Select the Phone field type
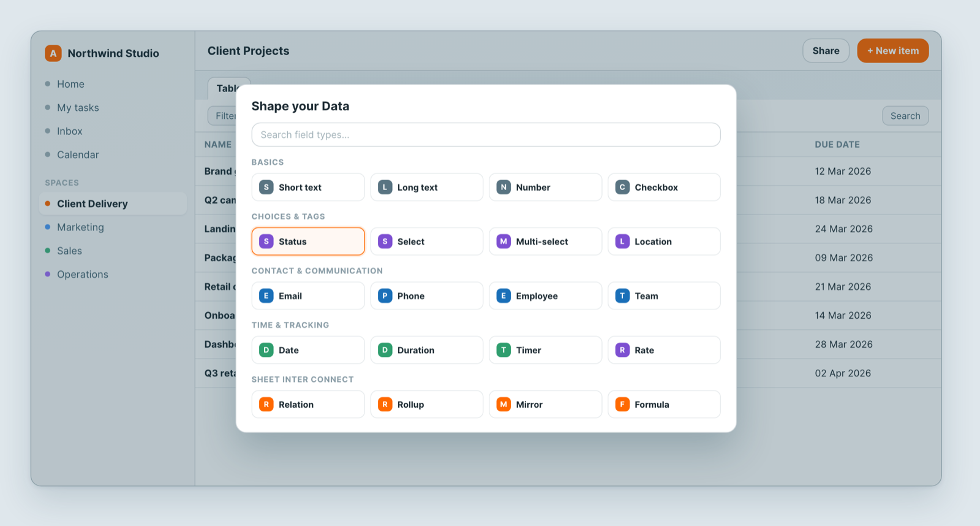The width and height of the screenshot is (980, 526). click(426, 295)
